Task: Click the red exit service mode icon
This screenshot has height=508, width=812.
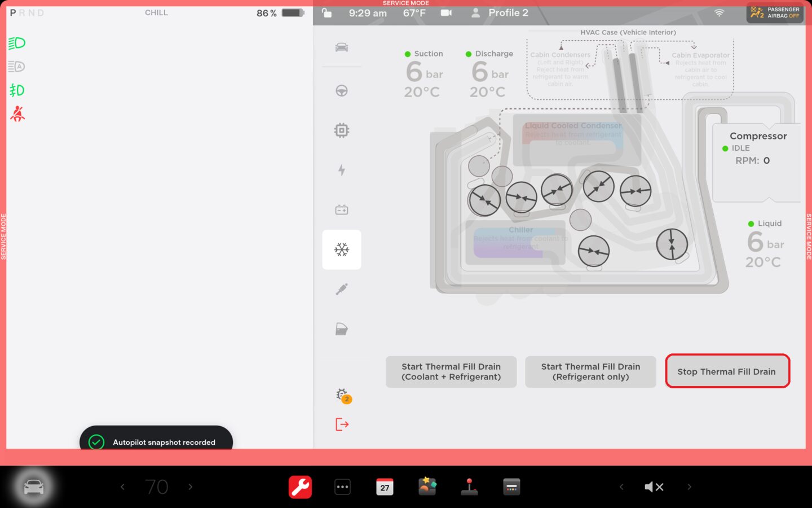Action: click(x=342, y=424)
